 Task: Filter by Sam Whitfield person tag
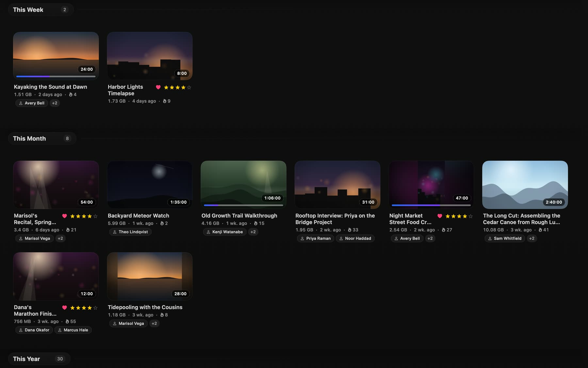(x=505, y=238)
